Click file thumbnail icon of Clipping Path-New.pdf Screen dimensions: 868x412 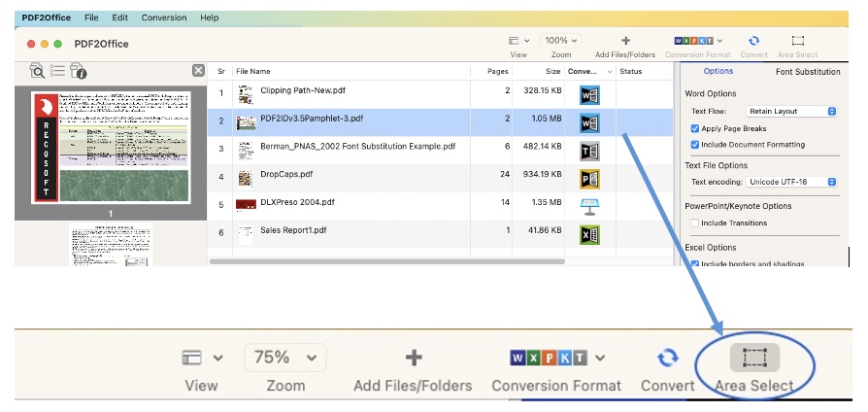246,94
